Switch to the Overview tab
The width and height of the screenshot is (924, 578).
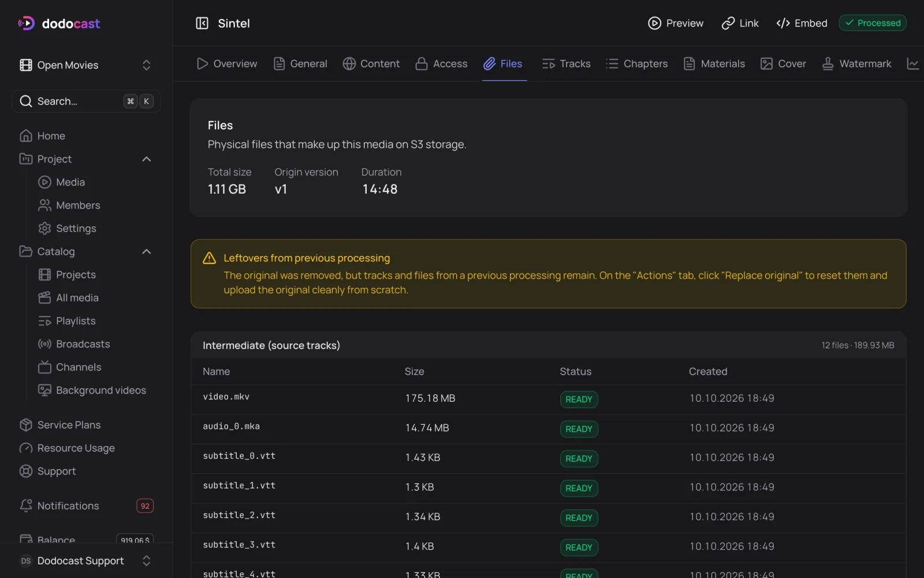click(226, 64)
